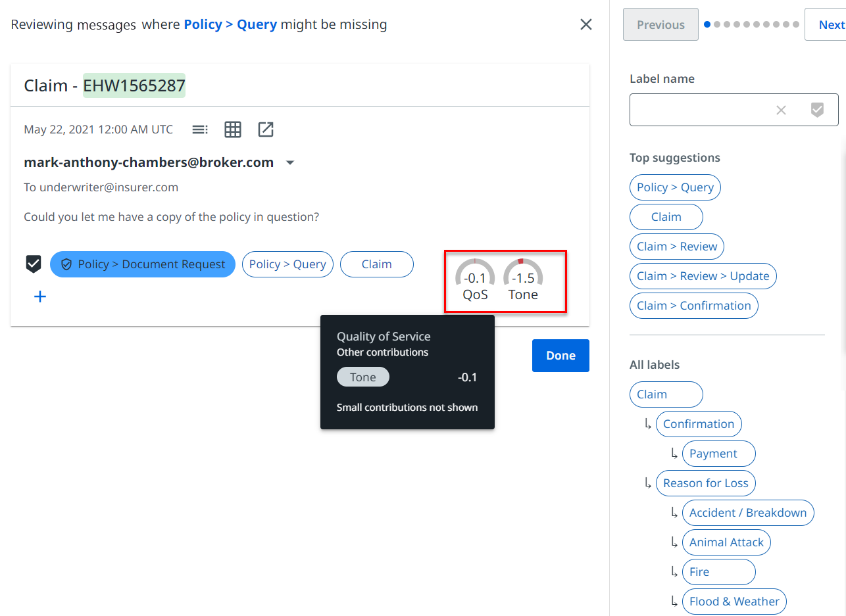Type in the Label name input field
Screen dimensions: 846x616
point(697,110)
